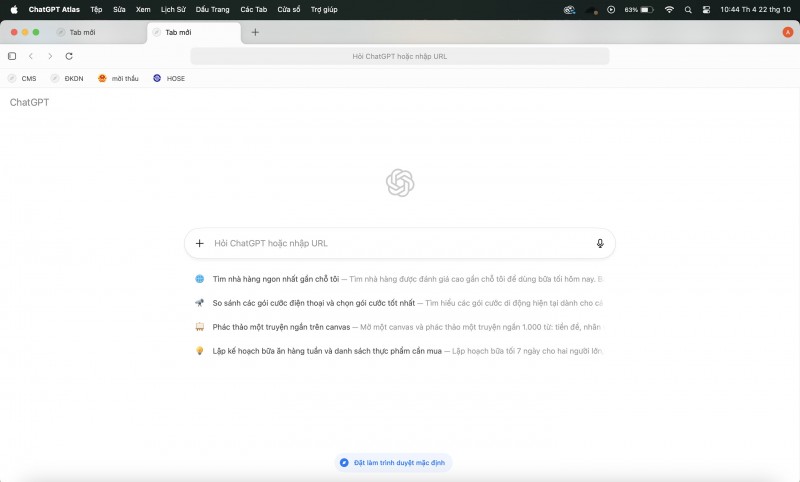This screenshot has width=800, height=482.
Task: Click the microphone voice input icon
Action: pos(600,243)
